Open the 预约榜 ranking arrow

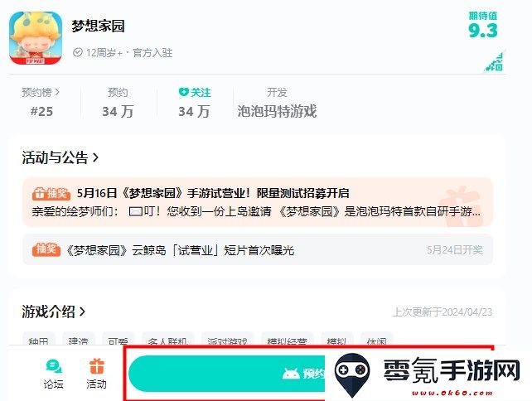point(57,92)
